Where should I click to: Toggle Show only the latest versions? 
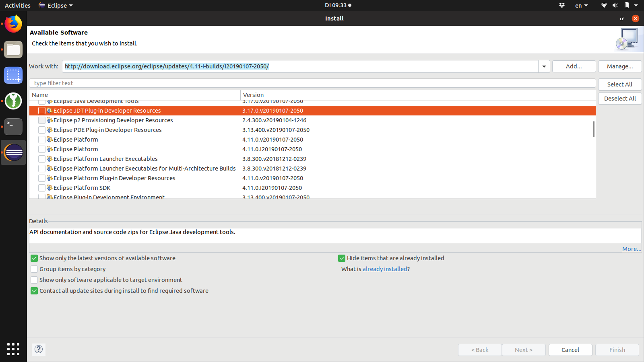tap(34, 258)
